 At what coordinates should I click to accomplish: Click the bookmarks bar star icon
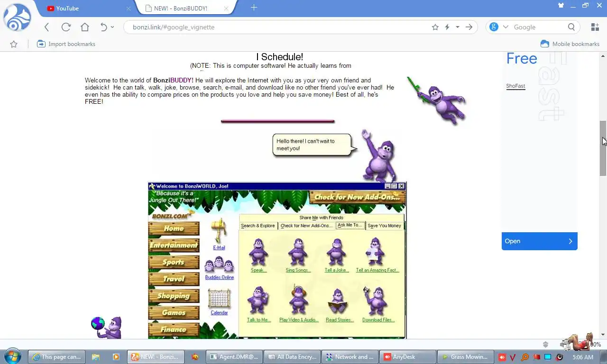pos(14,44)
